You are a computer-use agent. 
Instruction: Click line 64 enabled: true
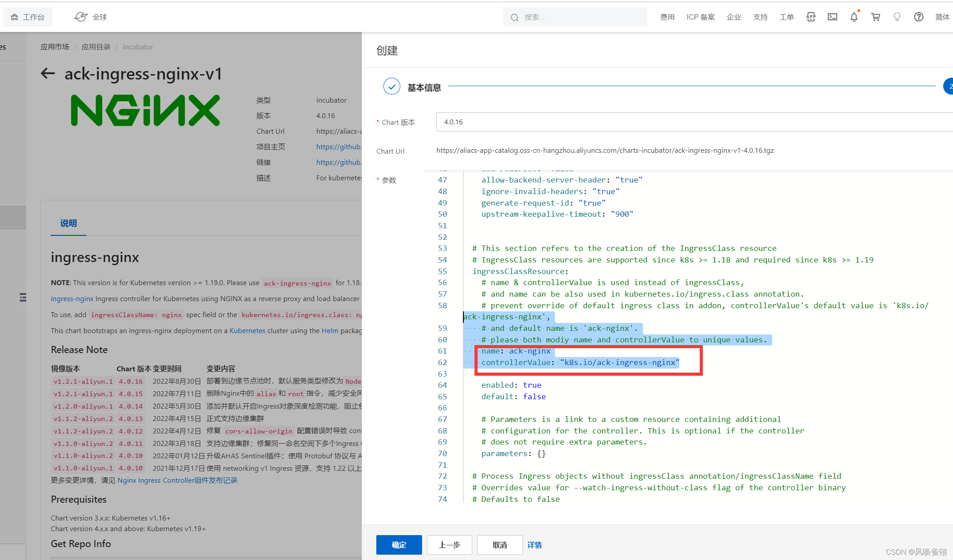511,385
